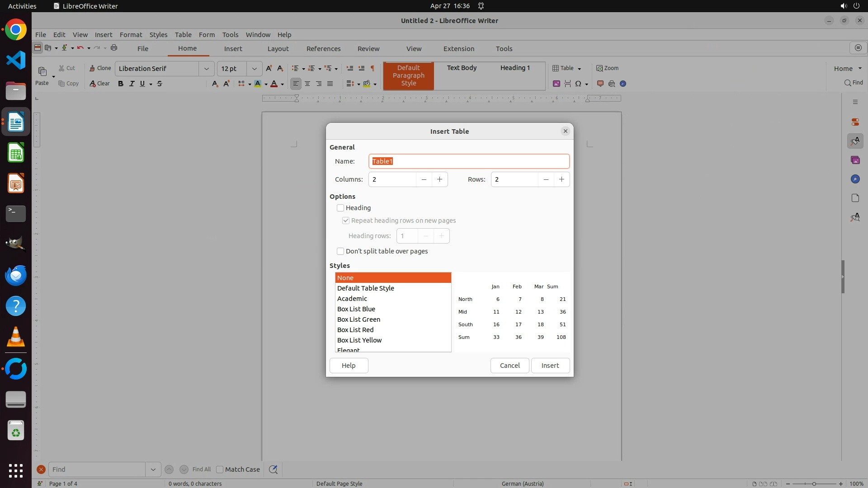This screenshot has width=868, height=488.
Task: Click the Print icon in the toolbar
Action: coord(114,48)
